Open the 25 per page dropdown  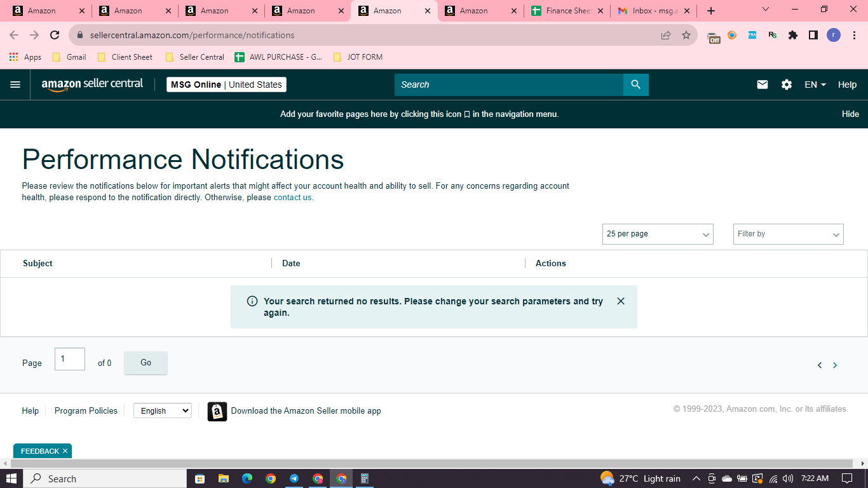pos(658,234)
